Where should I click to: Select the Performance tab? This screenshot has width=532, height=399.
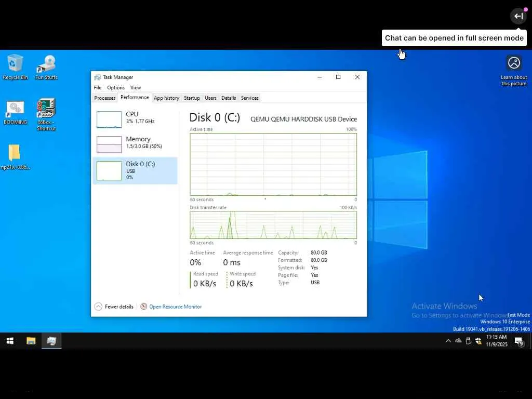coord(135,97)
